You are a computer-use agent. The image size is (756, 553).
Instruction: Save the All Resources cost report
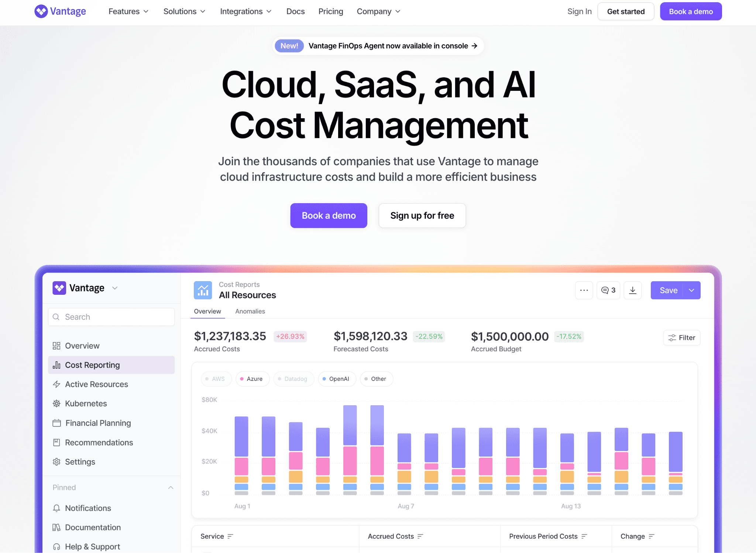(x=667, y=290)
